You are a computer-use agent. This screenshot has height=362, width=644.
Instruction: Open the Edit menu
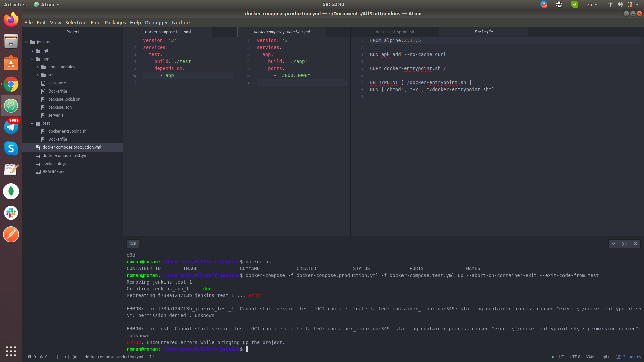click(41, 23)
